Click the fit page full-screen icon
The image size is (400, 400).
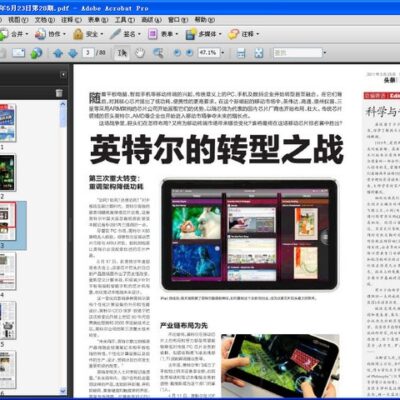(259, 53)
